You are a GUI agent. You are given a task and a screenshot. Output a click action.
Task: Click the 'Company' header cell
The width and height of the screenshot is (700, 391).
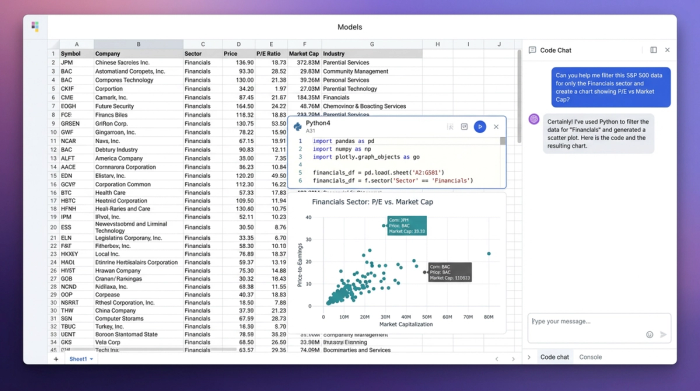point(138,54)
